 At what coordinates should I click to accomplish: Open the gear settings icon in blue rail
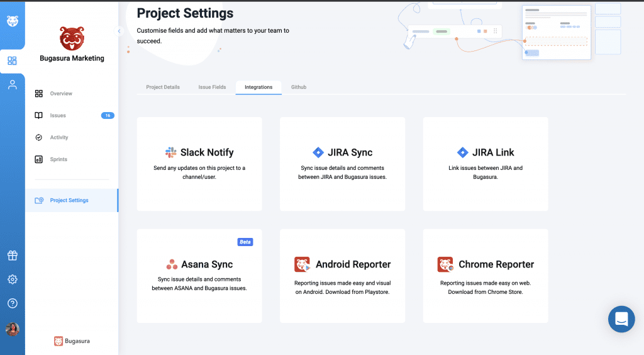point(13,279)
